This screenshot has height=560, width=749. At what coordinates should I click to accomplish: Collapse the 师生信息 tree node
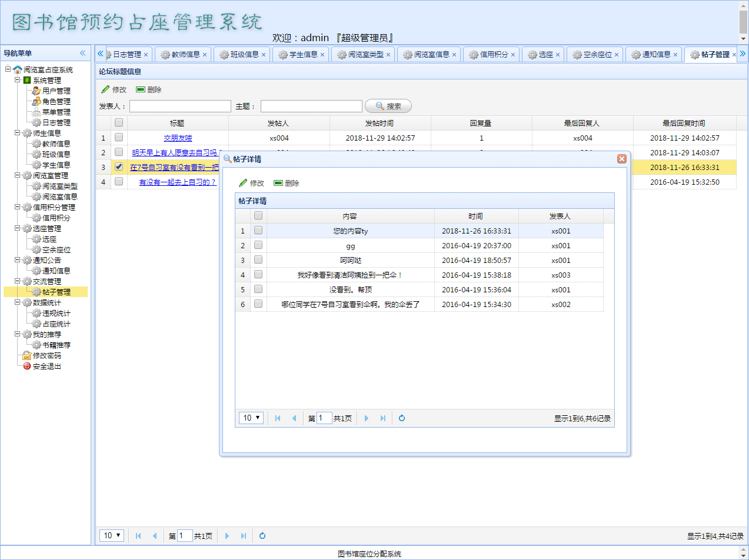coord(17,133)
